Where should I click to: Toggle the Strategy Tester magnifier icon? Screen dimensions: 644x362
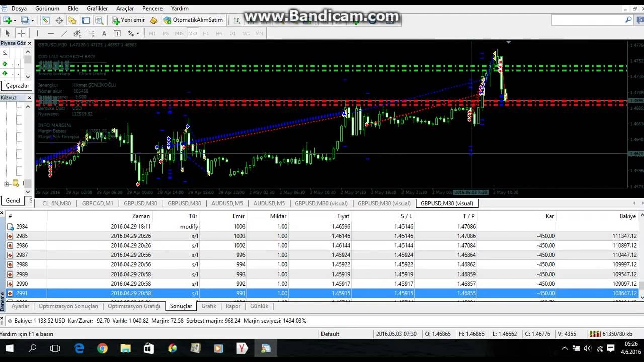click(100, 20)
